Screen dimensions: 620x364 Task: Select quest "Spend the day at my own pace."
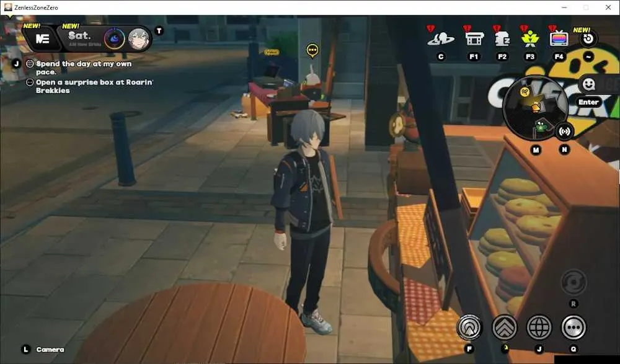tap(84, 68)
